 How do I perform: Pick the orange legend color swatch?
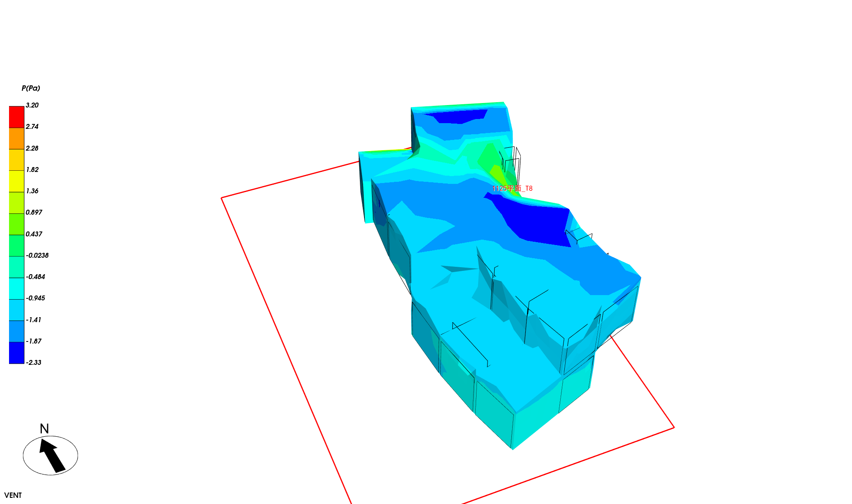16,138
